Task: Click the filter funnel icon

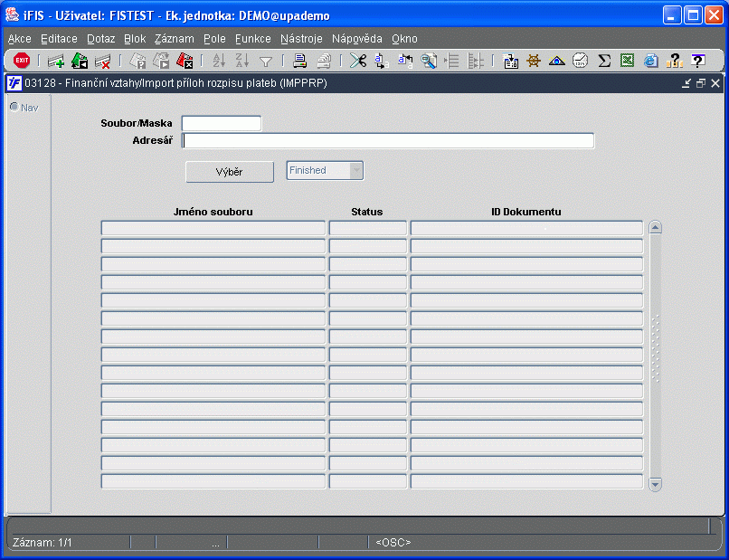Action: pos(266,62)
